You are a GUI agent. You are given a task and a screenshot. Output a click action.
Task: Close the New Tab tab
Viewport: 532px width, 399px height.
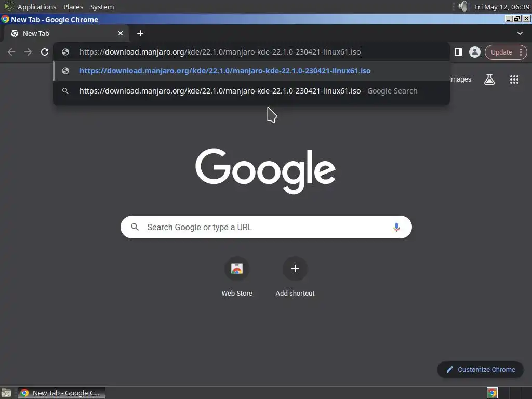[x=121, y=33]
